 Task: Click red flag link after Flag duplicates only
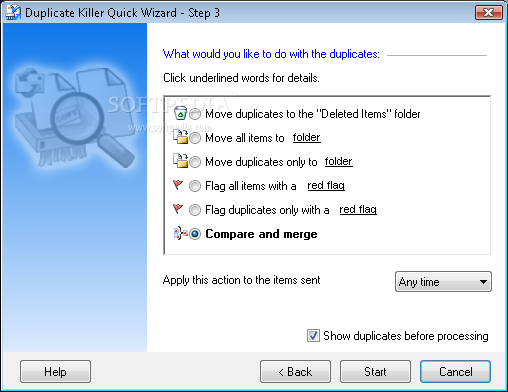tap(358, 209)
